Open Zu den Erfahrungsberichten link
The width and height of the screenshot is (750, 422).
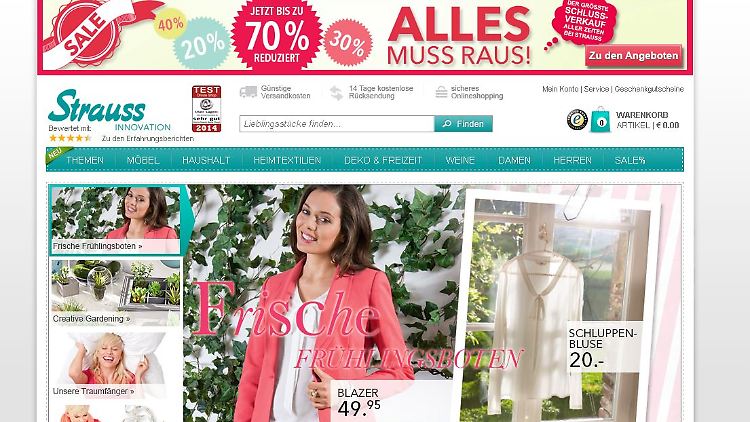(x=148, y=138)
